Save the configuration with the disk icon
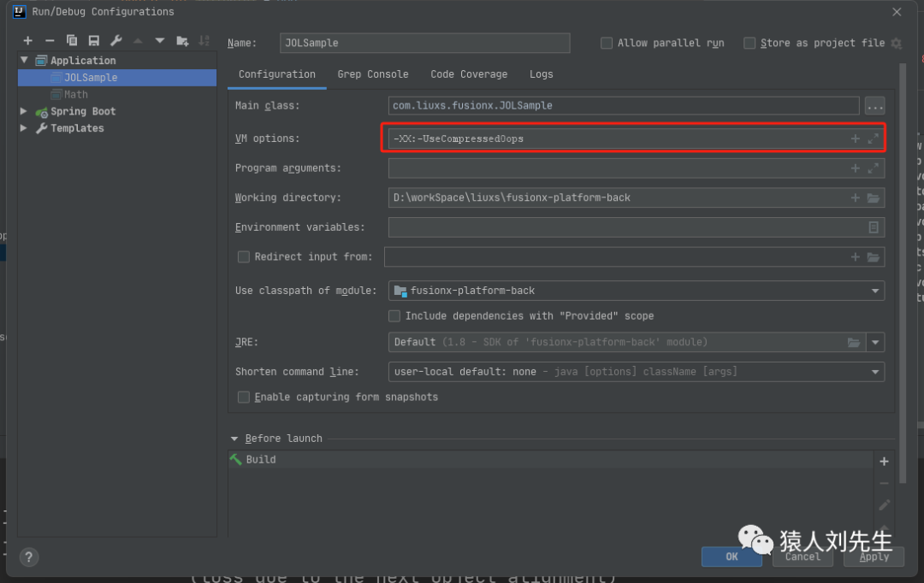The image size is (924, 583). (94, 41)
